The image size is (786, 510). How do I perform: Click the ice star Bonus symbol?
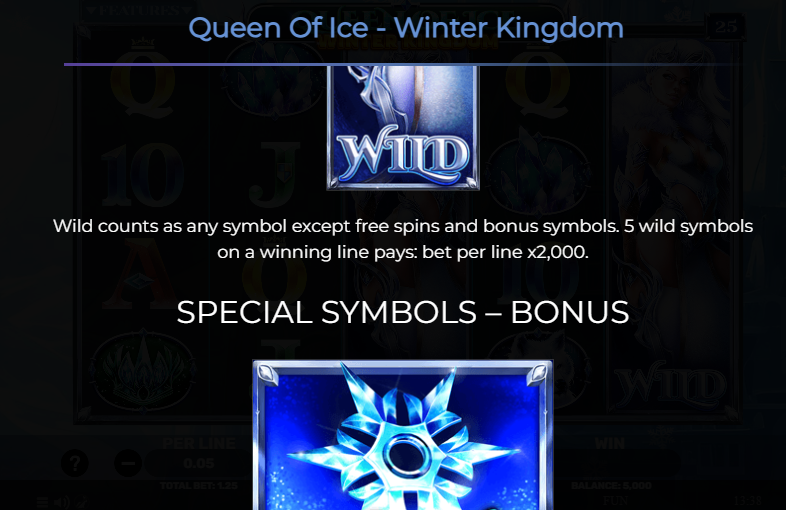403,435
